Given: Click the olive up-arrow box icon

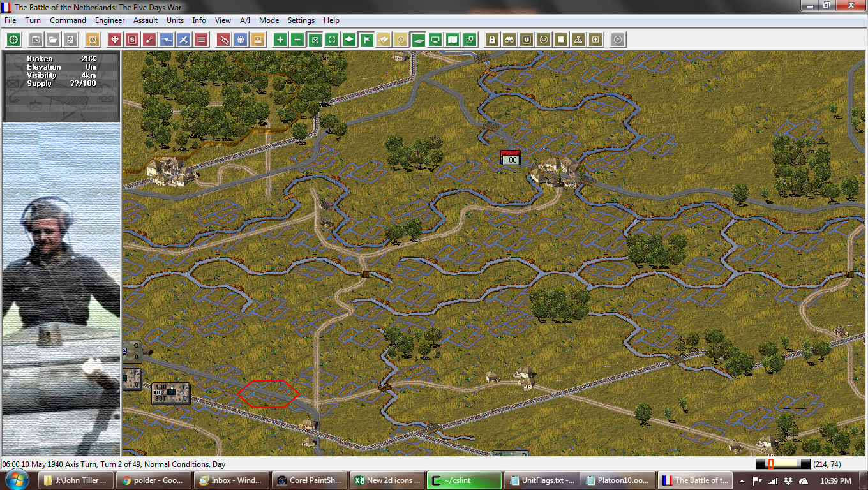Looking at the screenshot, I should click(x=595, y=40).
